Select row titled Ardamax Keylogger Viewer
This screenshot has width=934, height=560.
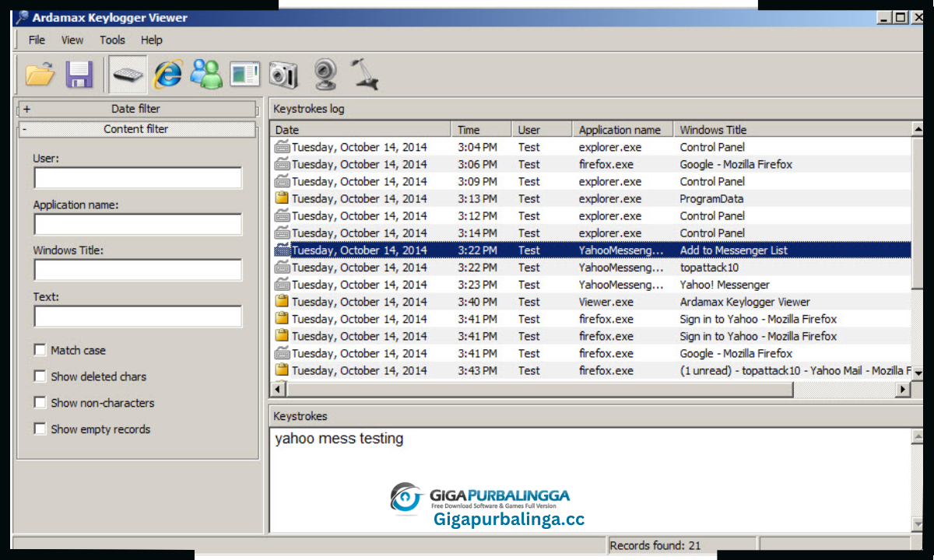pos(592,302)
